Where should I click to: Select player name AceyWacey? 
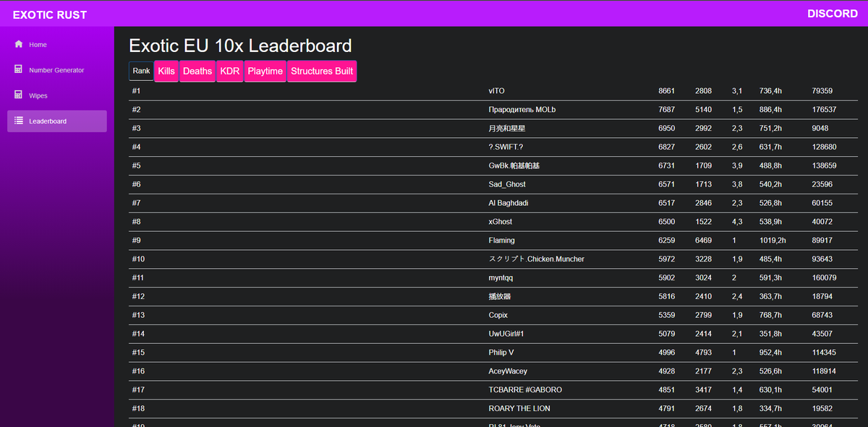508,371
